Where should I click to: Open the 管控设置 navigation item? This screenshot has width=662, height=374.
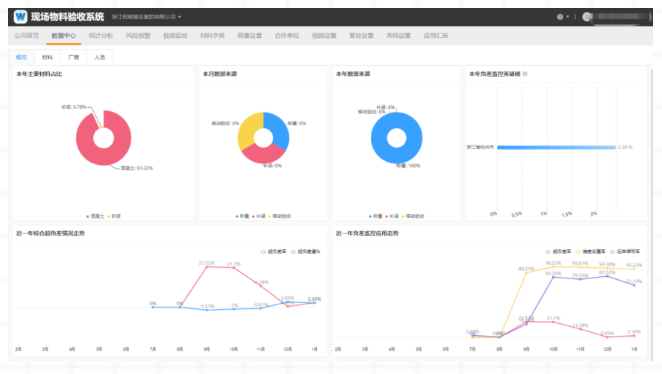[x=361, y=35]
